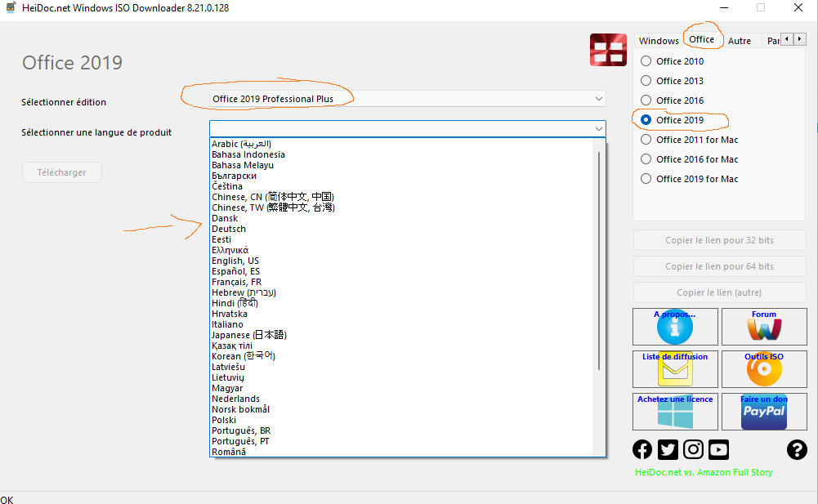Open the YouTube icon
This screenshot has height=504, width=818.
[718, 449]
